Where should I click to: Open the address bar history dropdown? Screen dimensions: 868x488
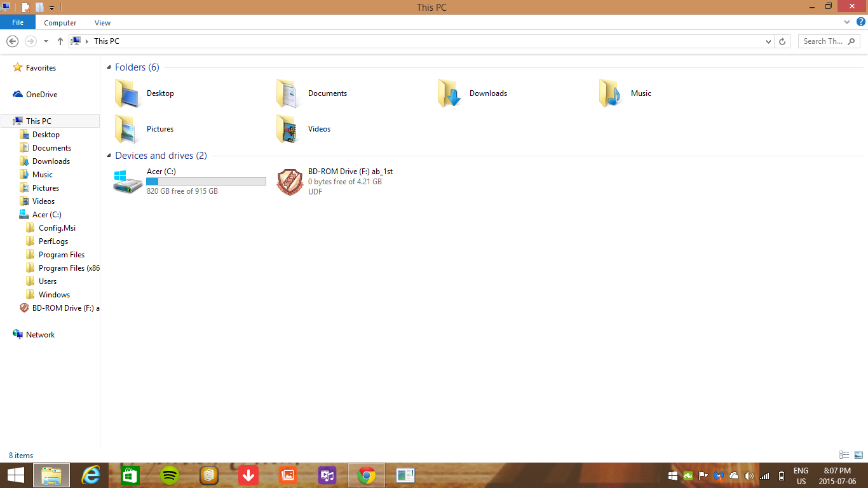[x=768, y=41]
